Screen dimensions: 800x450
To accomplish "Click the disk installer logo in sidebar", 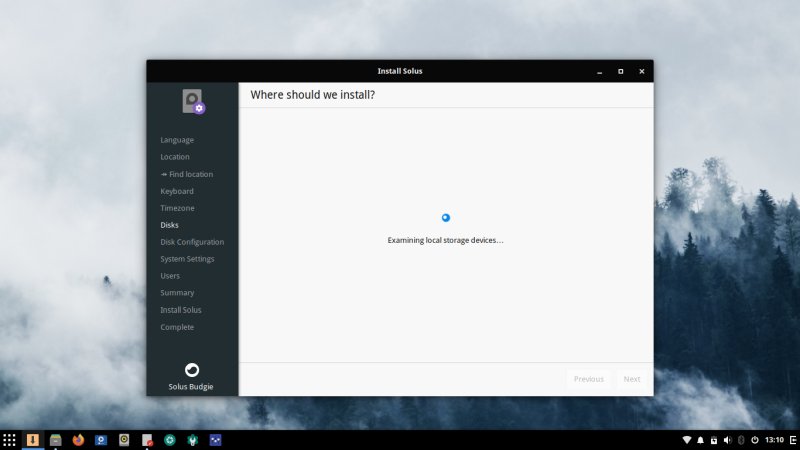I will pos(193,102).
